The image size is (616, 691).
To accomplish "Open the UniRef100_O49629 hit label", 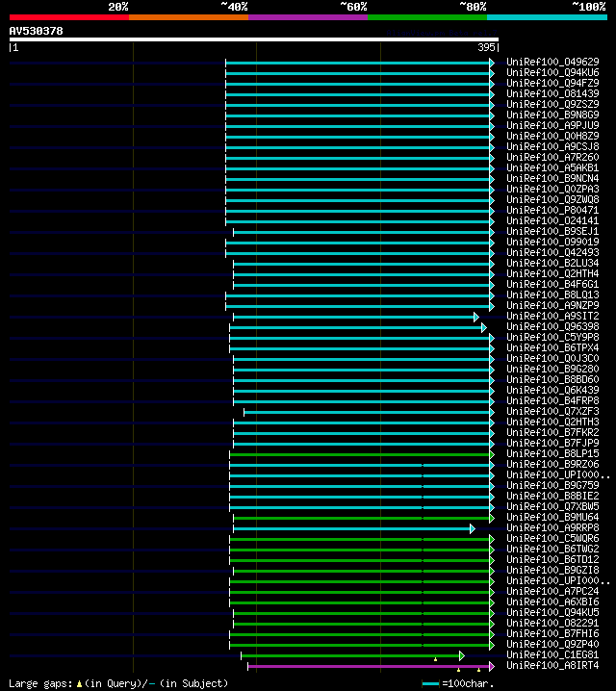I will (x=552, y=62).
